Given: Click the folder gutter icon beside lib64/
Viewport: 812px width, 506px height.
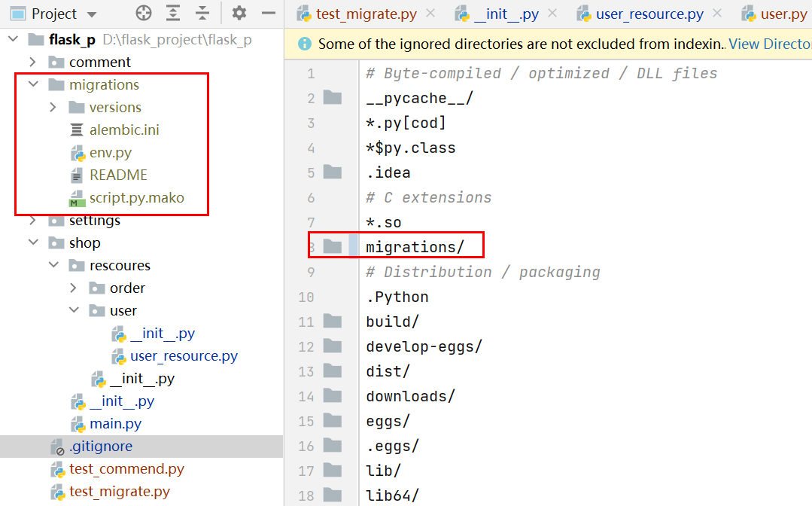Looking at the screenshot, I should coord(333,495).
